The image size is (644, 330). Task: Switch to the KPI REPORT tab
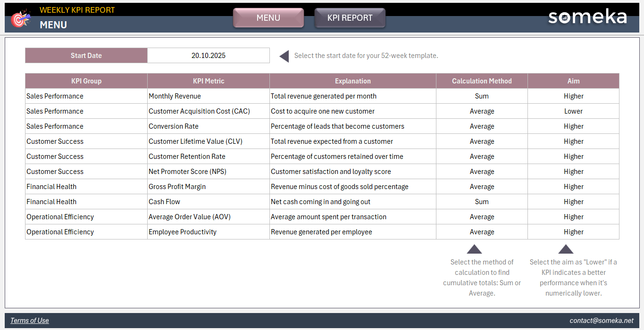(350, 18)
